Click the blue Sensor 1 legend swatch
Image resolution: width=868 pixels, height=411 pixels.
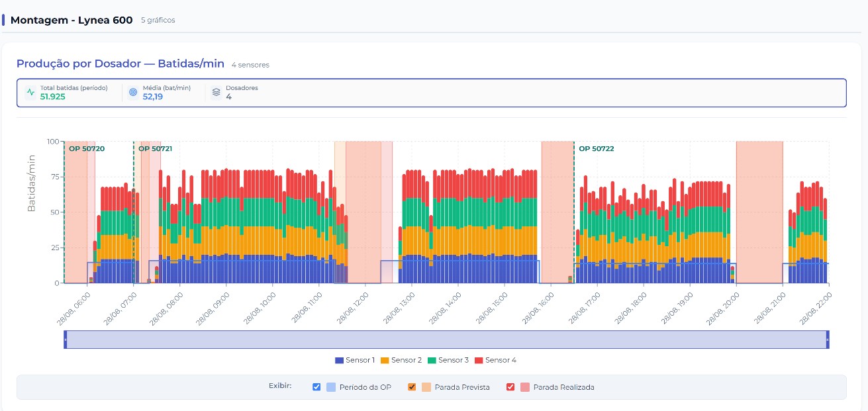(x=339, y=361)
